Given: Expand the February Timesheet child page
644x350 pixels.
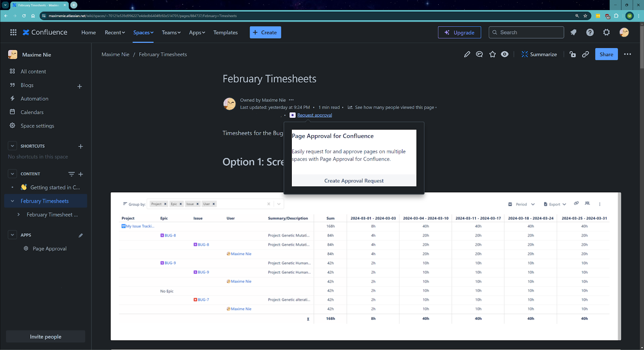Looking at the screenshot, I should tap(19, 215).
